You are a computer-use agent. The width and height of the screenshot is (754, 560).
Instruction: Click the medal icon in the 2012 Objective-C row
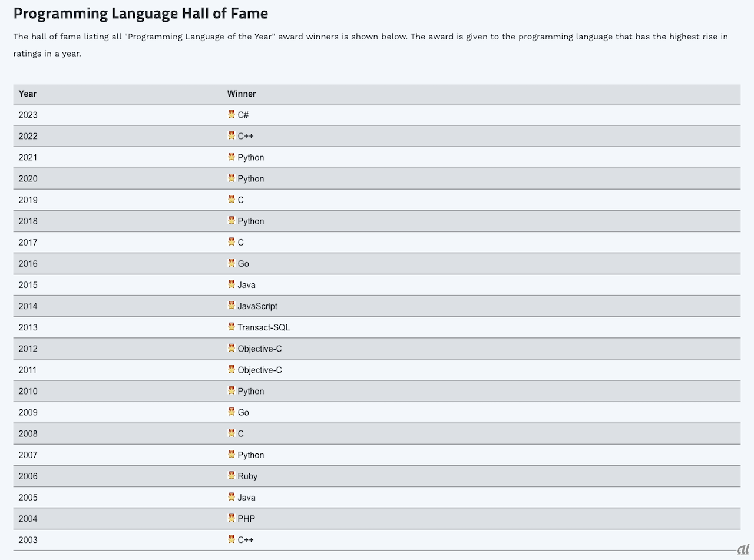(x=232, y=347)
